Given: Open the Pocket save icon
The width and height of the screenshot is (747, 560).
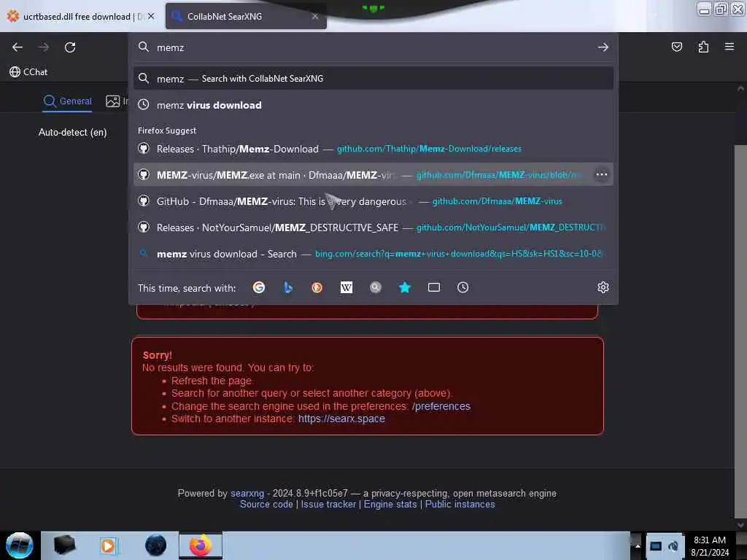Looking at the screenshot, I should tap(676, 47).
